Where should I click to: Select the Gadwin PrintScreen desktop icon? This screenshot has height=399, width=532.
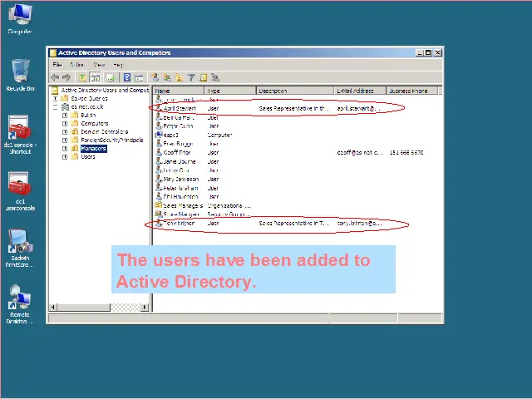pos(20,248)
